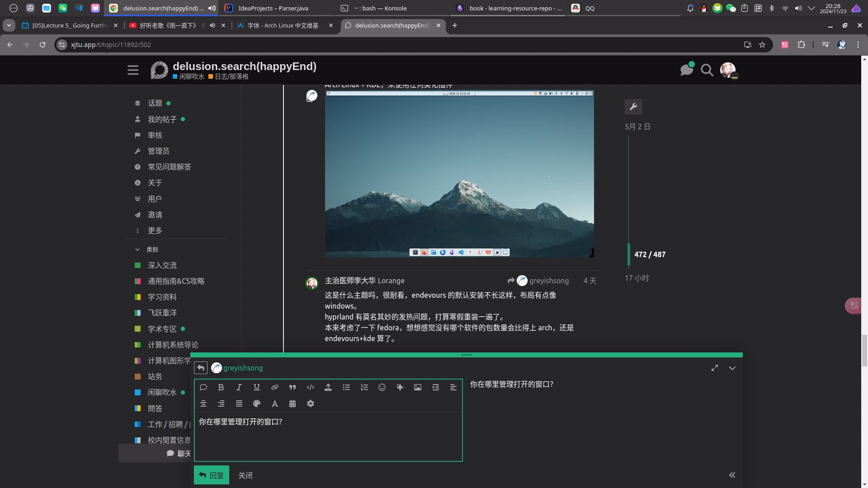This screenshot has height=488, width=868.
Task: Toggle the sidebar hamburger menu
Action: pyautogui.click(x=133, y=70)
